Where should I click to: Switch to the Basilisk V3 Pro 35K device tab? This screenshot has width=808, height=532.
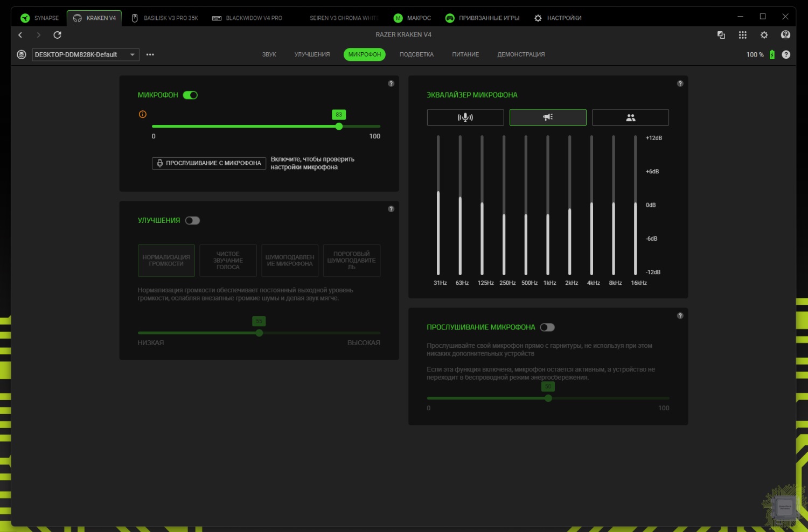165,18
